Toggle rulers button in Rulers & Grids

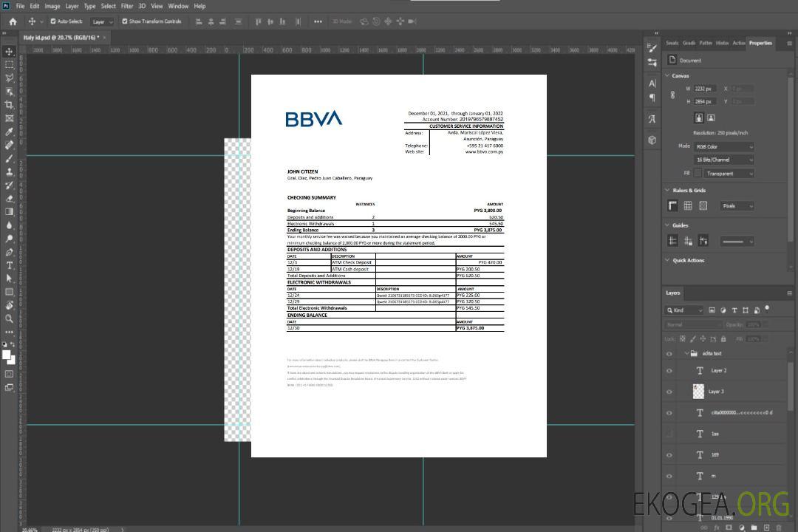pos(673,205)
